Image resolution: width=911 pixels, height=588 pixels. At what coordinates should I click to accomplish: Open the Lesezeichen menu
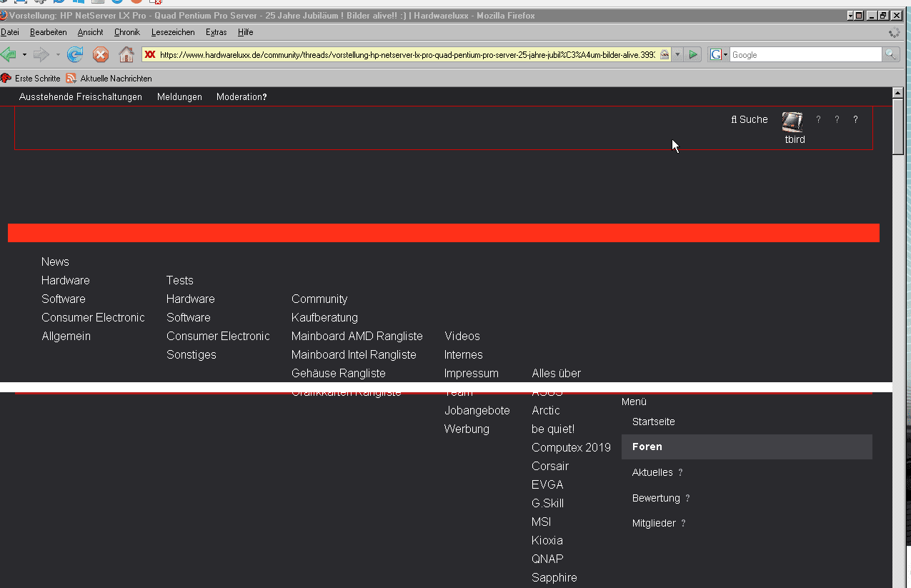(173, 32)
